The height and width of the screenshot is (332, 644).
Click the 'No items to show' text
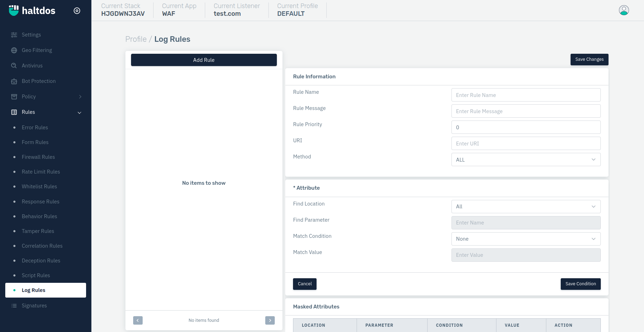[x=204, y=183]
